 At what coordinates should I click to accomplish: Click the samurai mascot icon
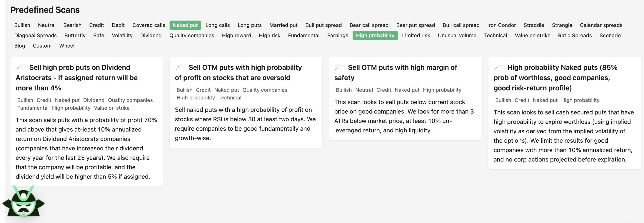click(x=23, y=202)
